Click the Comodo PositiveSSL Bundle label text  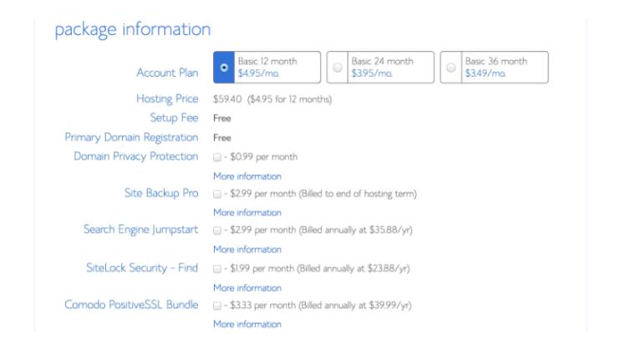131,305
